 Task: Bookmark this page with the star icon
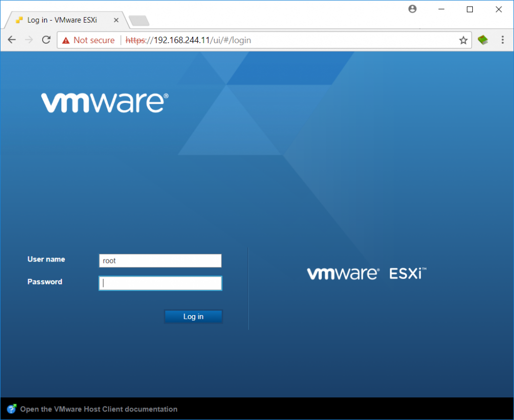tap(463, 40)
